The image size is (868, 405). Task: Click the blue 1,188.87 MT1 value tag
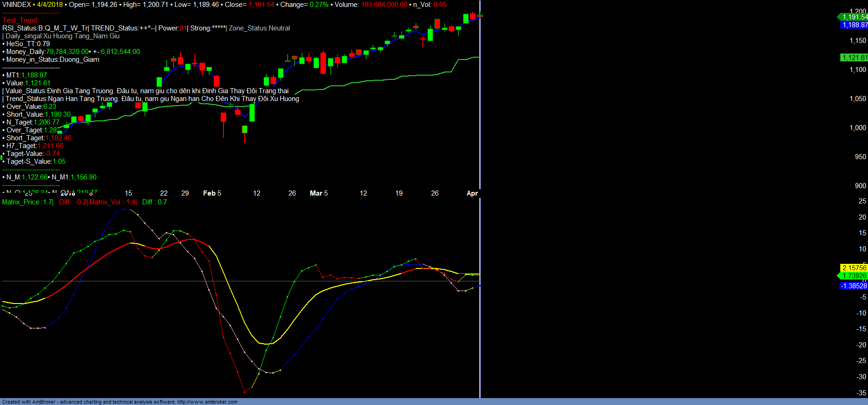coord(854,25)
